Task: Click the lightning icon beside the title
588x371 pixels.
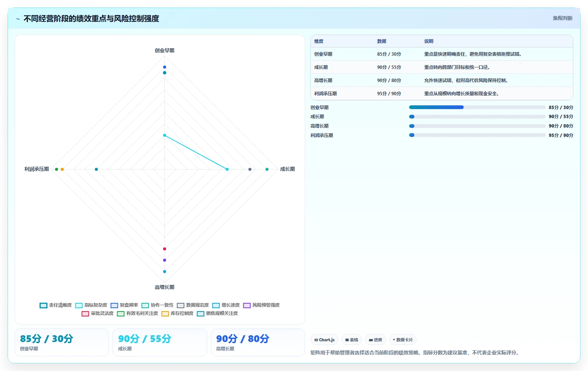Action: point(18,19)
